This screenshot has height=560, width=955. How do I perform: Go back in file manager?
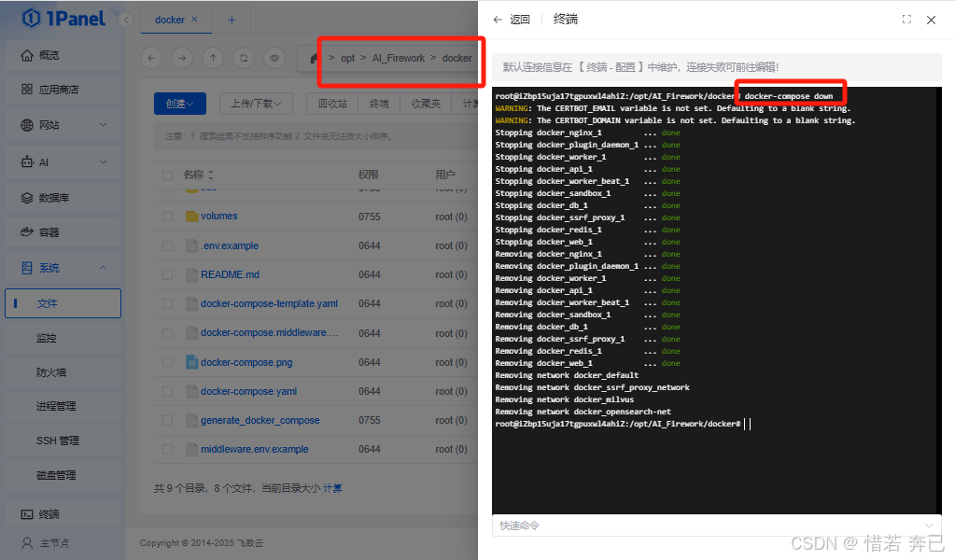pyautogui.click(x=151, y=58)
